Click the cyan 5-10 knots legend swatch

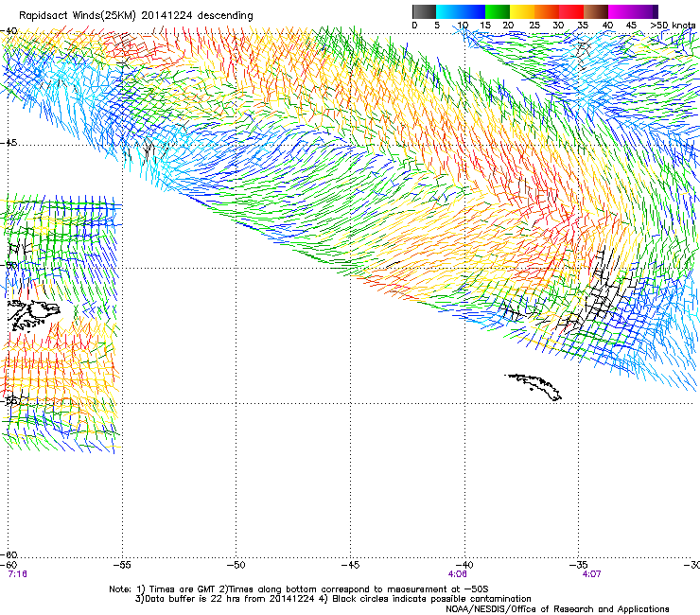pyautogui.click(x=448, y=11)
